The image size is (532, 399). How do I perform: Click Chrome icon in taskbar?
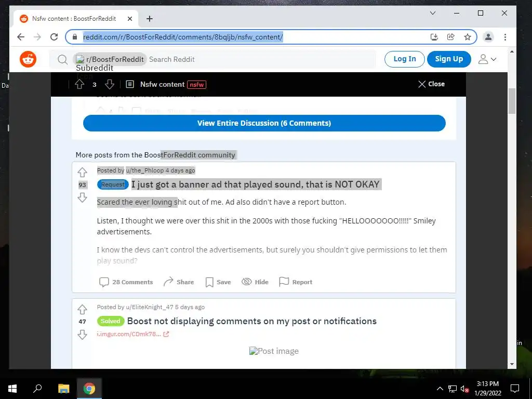(x=89, y=389)
